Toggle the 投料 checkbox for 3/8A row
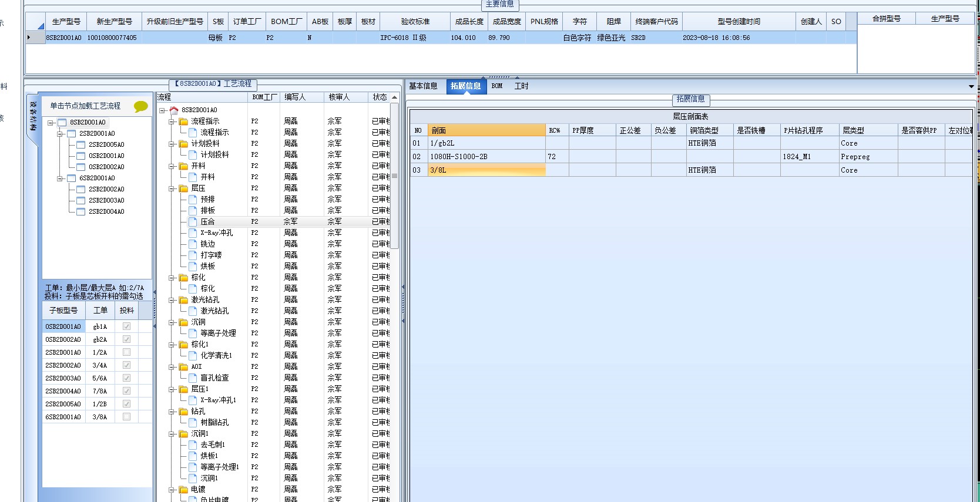The image size is (980, 502). (x=126, y=417)
